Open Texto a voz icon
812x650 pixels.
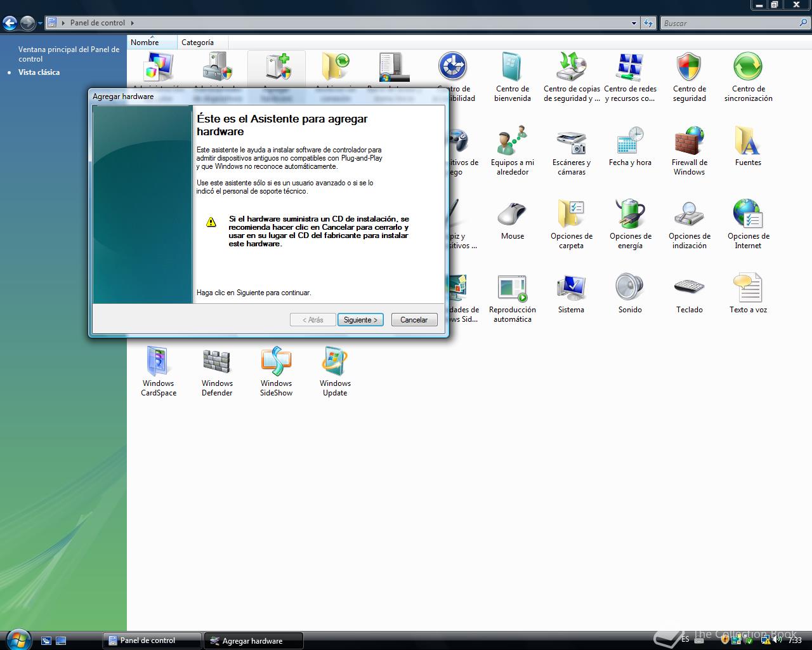(x=748, y=288)
